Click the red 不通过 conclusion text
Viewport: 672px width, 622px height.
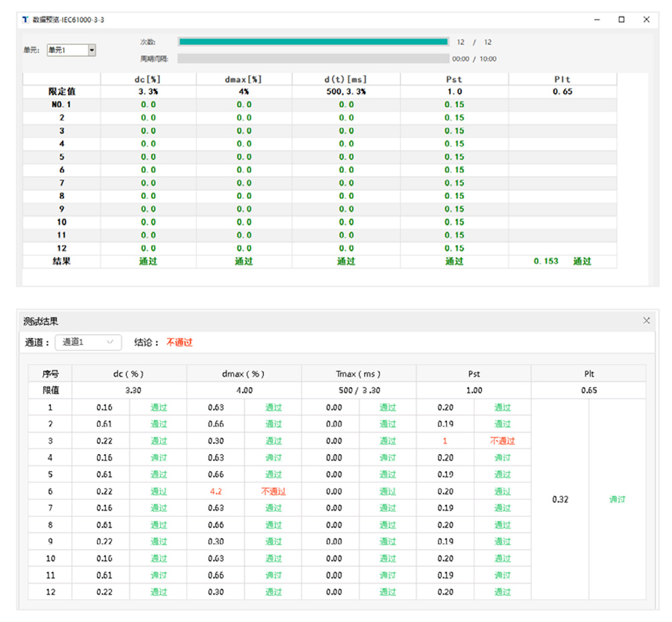pos(179,343)
